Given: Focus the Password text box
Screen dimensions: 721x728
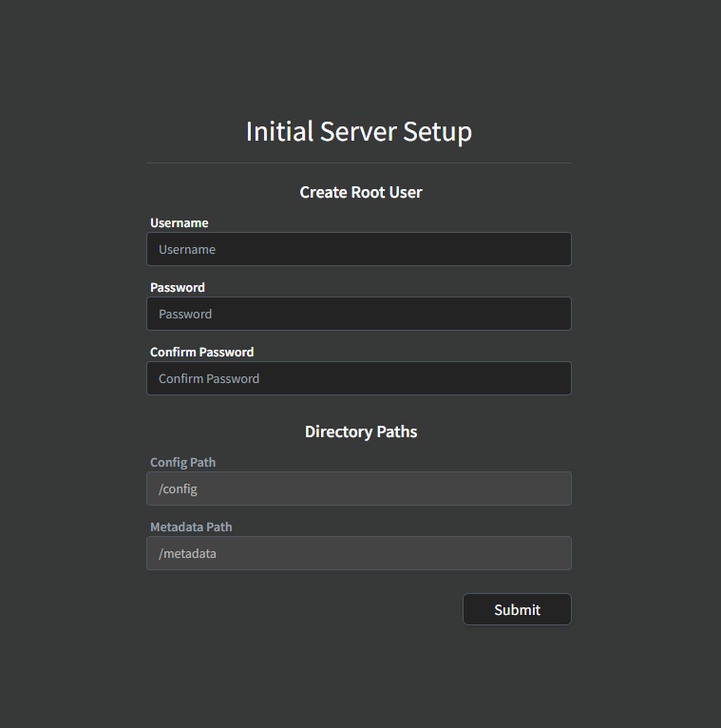Looking at the screenshot, I should coord(358,314).
